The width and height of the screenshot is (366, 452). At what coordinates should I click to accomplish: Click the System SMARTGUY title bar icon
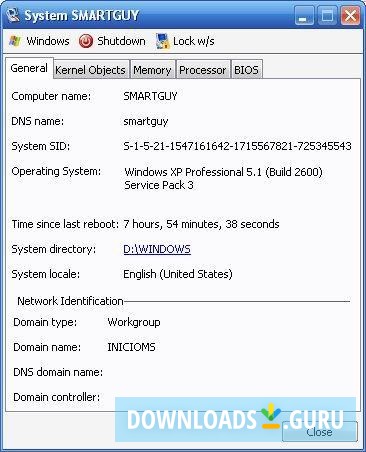click(x=13, y=15)
